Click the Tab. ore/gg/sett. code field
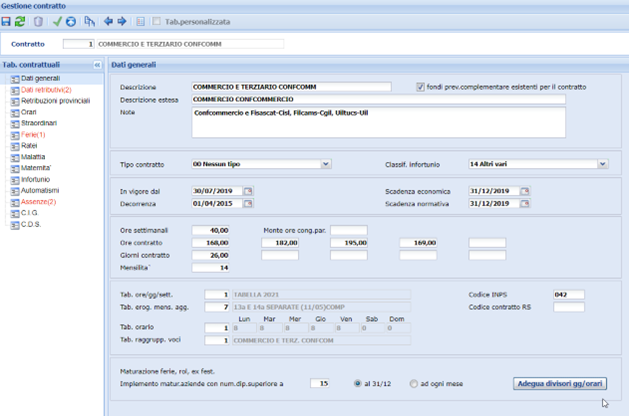 [x=217, y=295]
